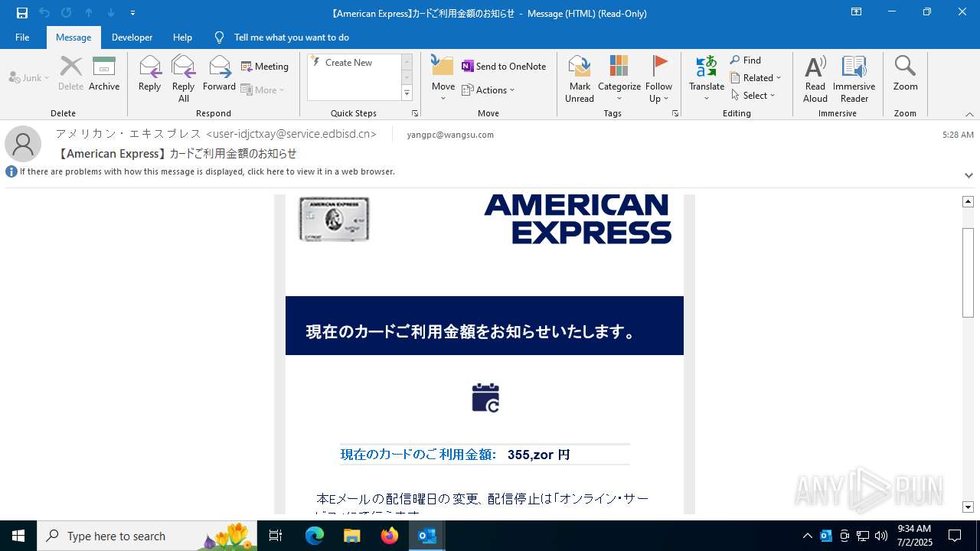Image resolution: width=980 pixels, height=551 pixels.
Task: Click the American Express card thumbnail image
Action: coord(334,219)
